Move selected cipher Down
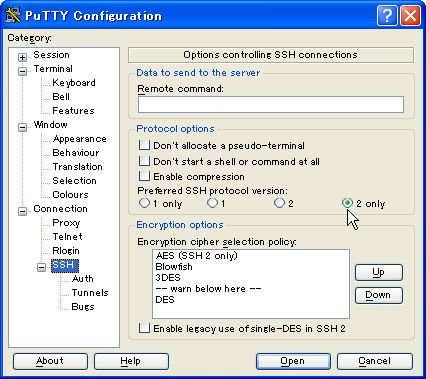426x379 pixels. [379, 295]
